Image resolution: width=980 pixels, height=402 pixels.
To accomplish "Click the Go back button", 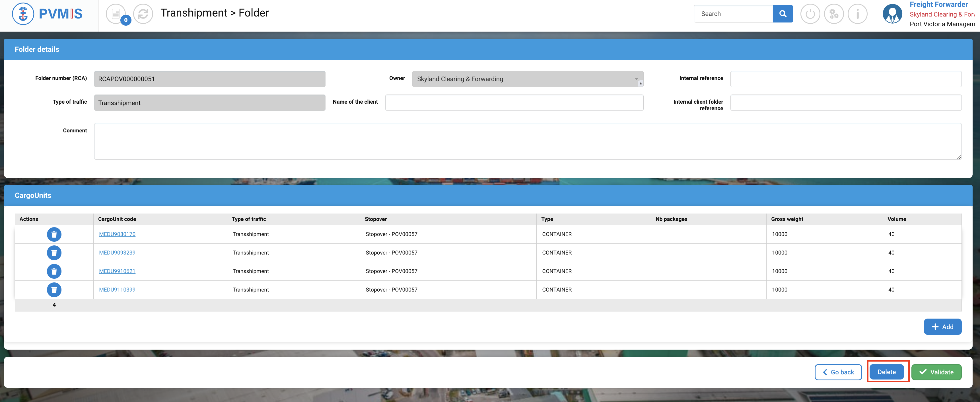I will 838,372.
